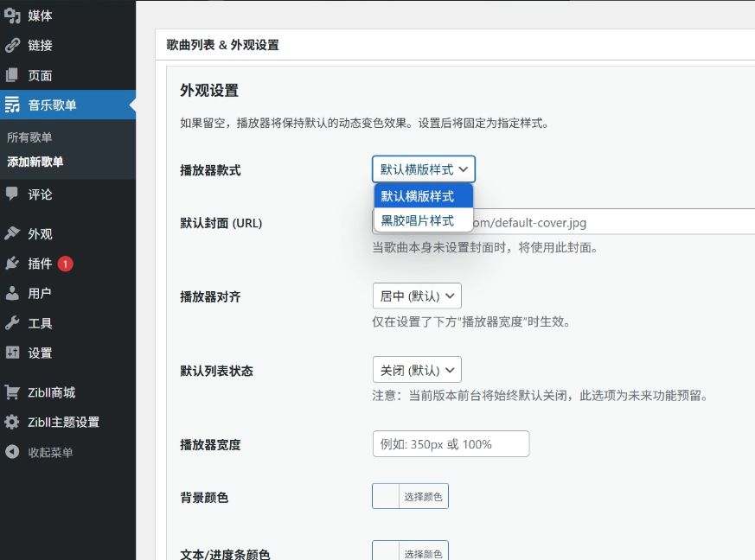Click the 页面 pages icon

12,75
